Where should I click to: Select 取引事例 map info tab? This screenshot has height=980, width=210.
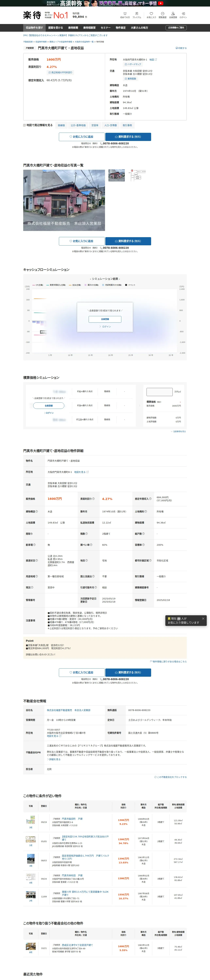coord(127,125)
